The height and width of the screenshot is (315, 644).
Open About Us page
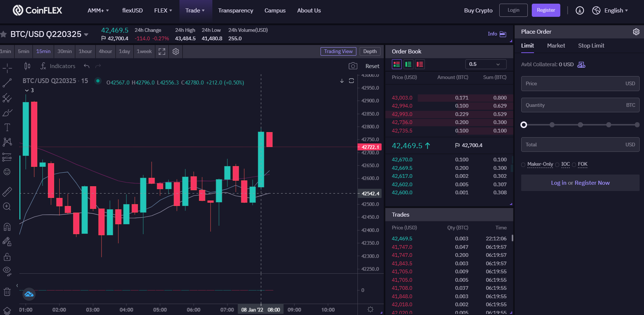tap(309, 11)
